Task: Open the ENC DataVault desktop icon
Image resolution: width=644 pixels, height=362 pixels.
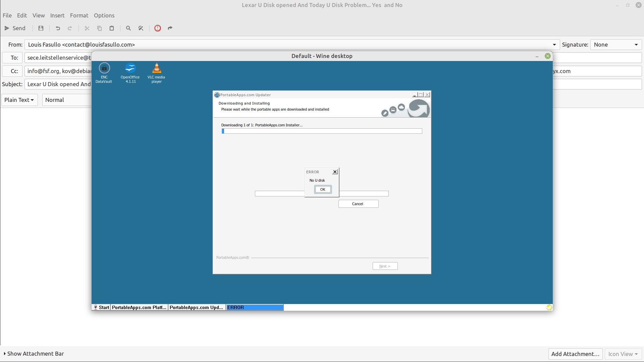Action: (x=104, y=73)
